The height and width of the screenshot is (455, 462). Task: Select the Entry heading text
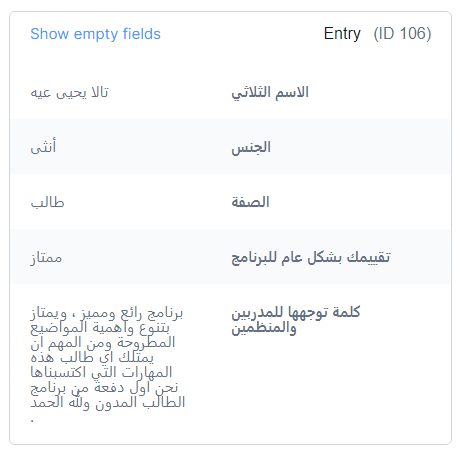click(342, 33)
